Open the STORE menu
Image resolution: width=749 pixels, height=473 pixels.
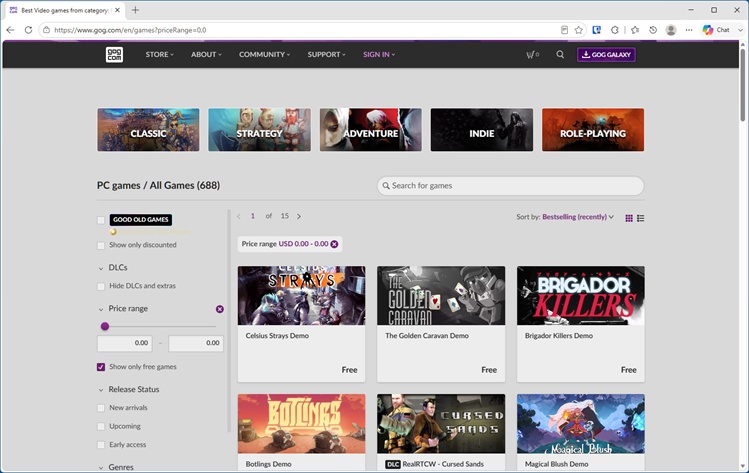point(160,54)
